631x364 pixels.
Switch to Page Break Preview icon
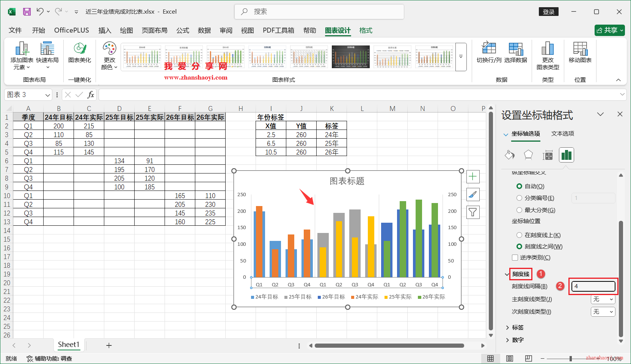[529, 358]
